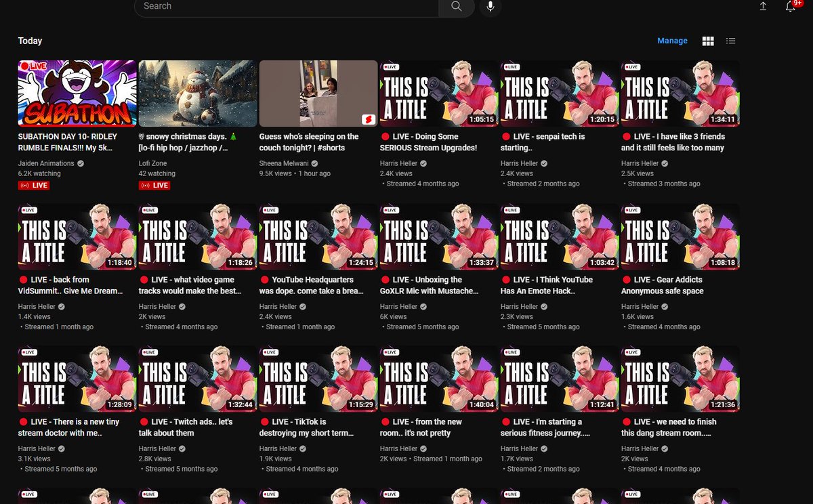The image size is (813, 504).
Task: Open thumbnail with 1:05:15 duration
Action: click(x=438, y=93)
